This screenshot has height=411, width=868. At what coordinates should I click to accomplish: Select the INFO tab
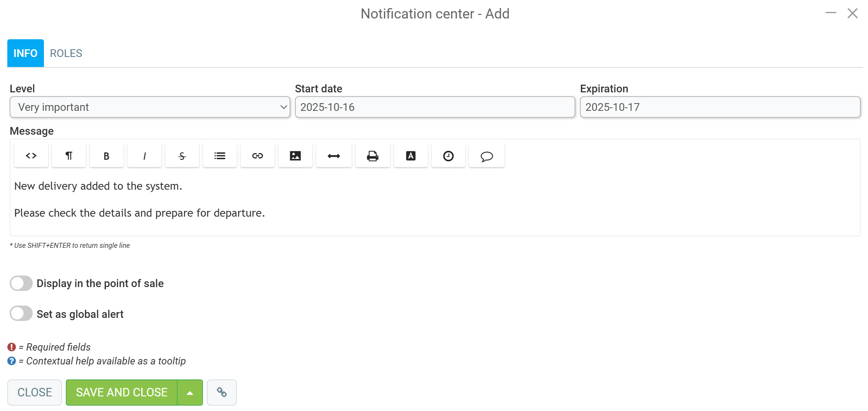(25, 53)
